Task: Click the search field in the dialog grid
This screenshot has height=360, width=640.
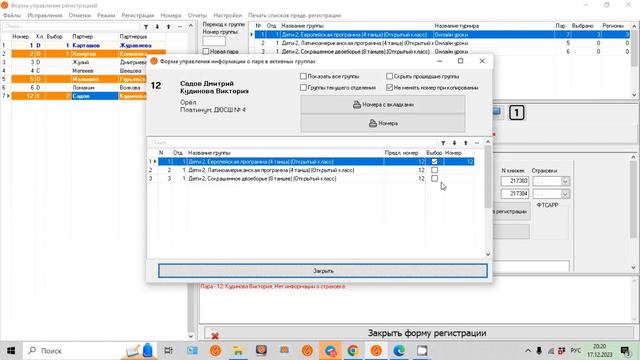Action: [293, 143]
